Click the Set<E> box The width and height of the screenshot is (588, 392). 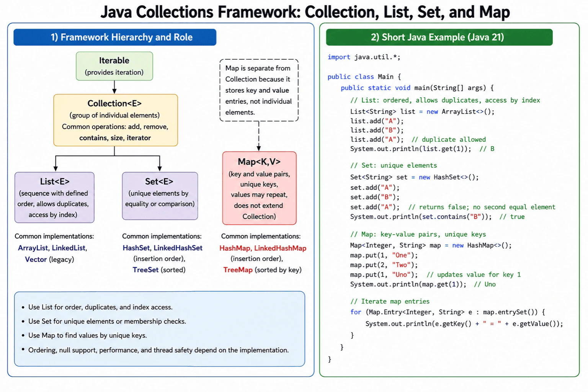pyautogui.click(x=160, y=196)
